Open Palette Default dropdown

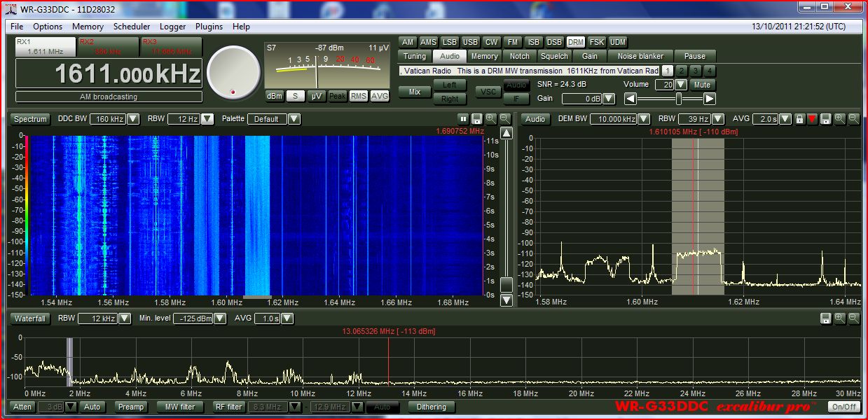[x=294, y=119]
